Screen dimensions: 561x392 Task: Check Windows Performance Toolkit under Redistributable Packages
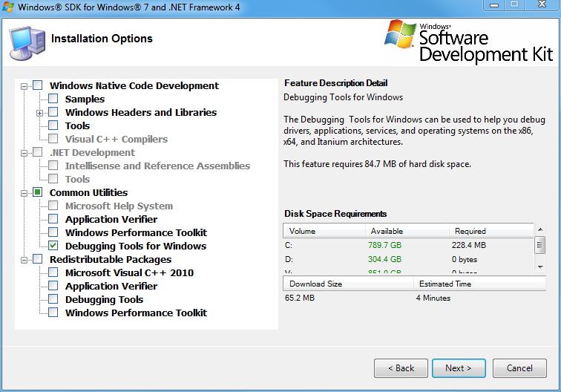[53, 313]
